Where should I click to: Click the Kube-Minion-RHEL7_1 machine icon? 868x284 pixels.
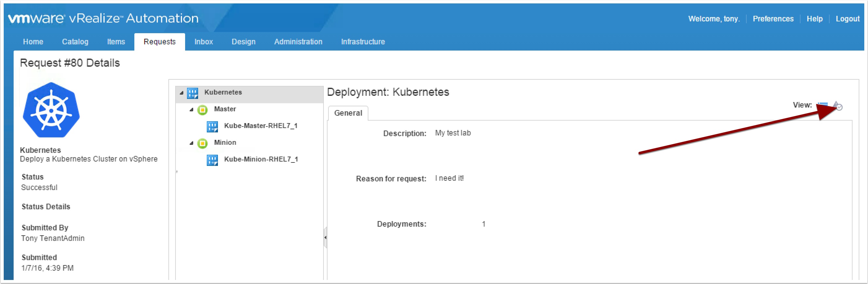pyautogui.click(x=212, y=160)
